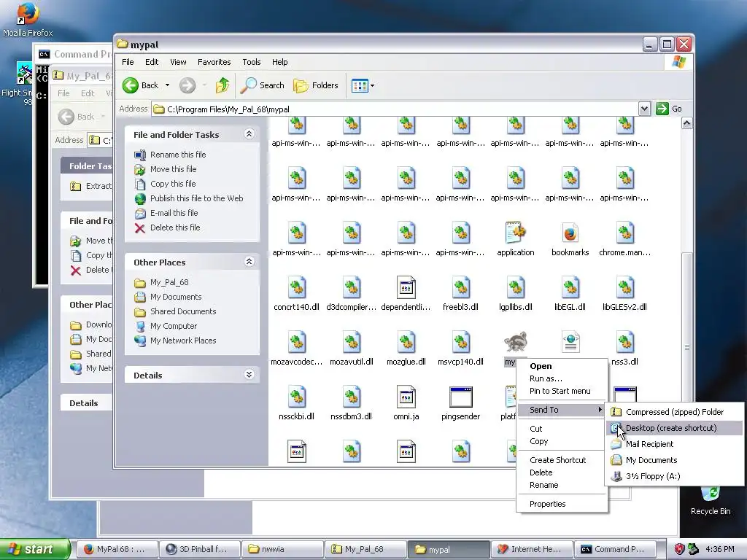This screenshot has height=560, width=747.
Task: Select the omni.ja file icon
Action: click(406, 397)
